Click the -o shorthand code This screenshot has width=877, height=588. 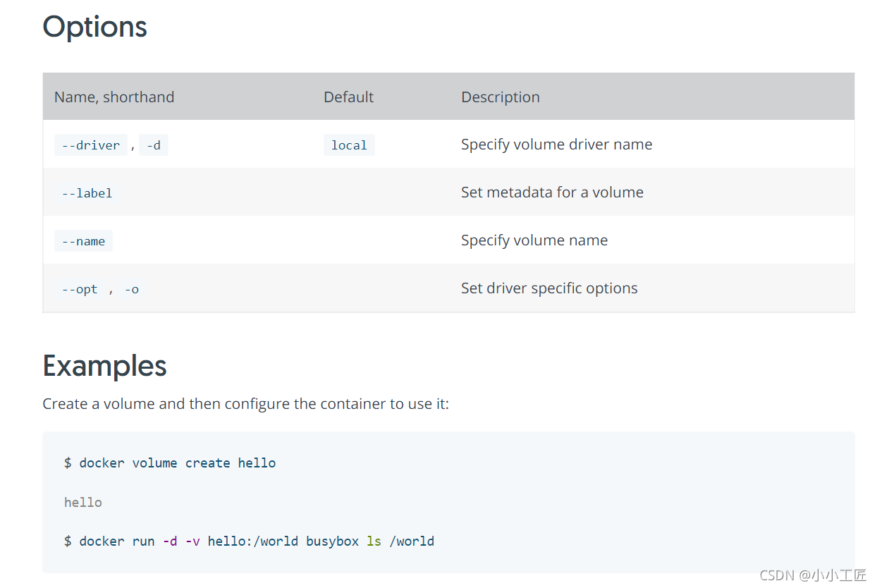pos(131,289)
